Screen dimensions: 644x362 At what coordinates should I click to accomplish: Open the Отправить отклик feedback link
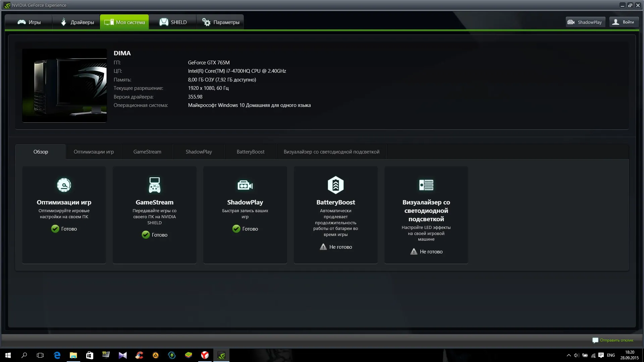pos(613,340)
